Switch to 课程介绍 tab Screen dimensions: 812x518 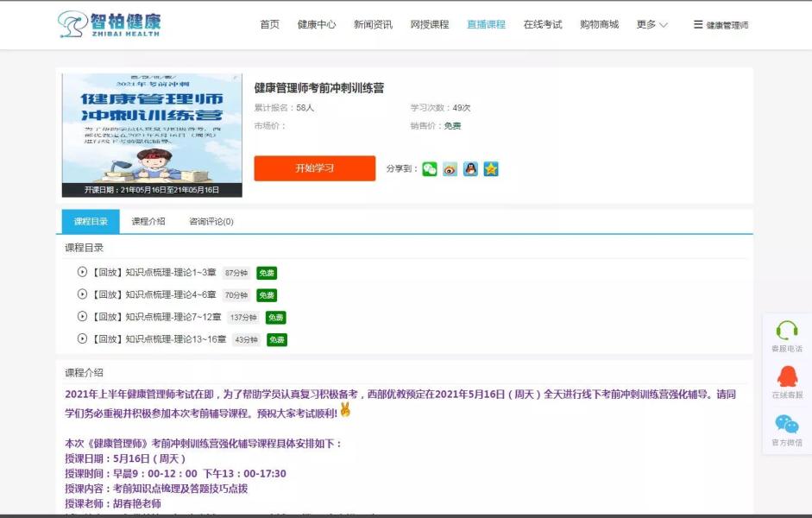[148, 221]
